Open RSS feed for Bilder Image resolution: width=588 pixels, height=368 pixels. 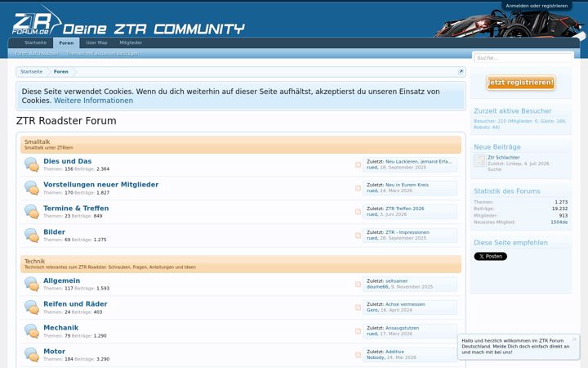(x=359, y=236)
